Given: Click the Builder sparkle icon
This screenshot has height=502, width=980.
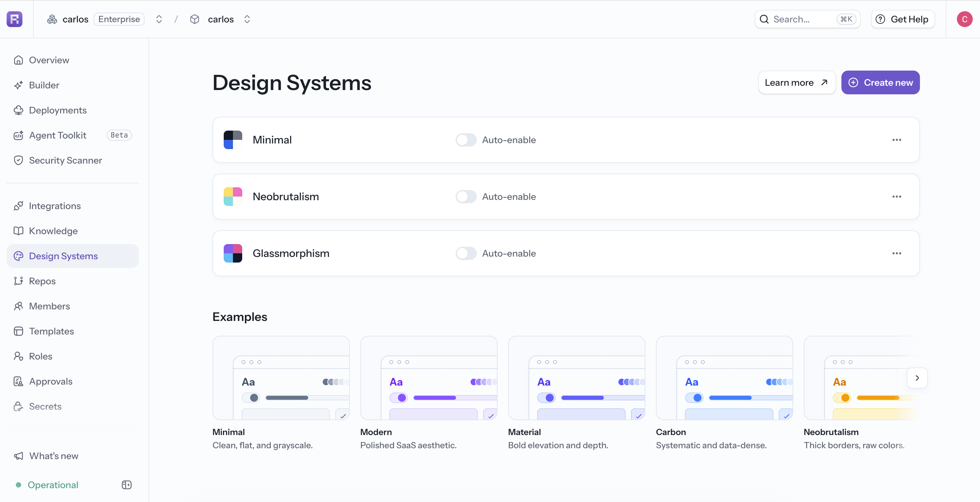Looking at the screenshot, I should (x=18, y=85).
